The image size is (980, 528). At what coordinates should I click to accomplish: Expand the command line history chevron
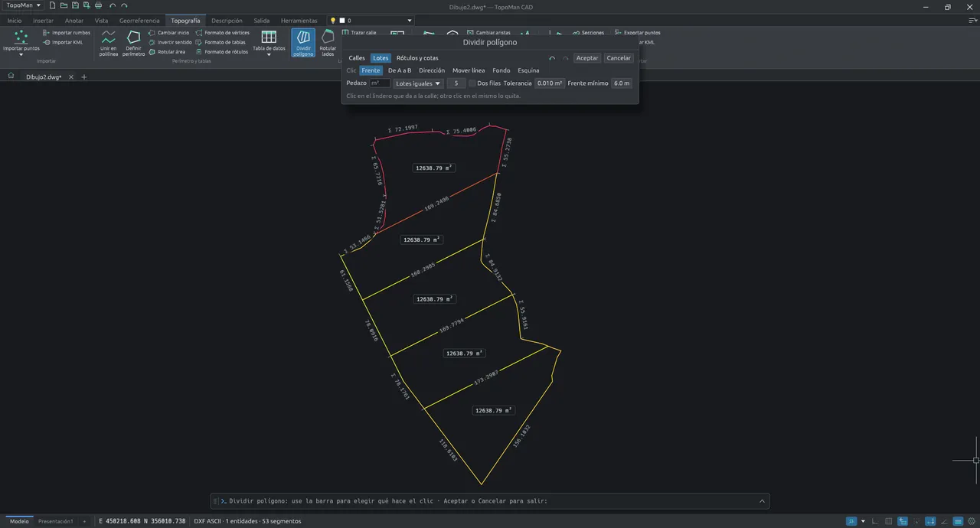click(762, 501)
